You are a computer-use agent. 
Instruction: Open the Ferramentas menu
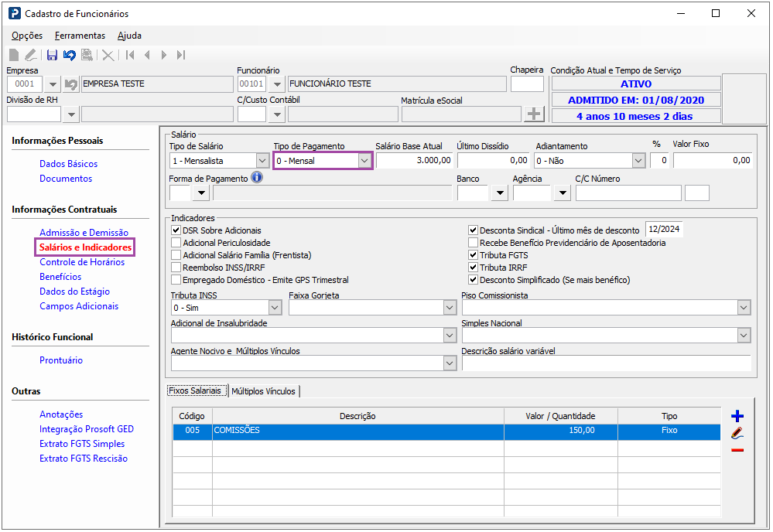[x=80, y=36]
